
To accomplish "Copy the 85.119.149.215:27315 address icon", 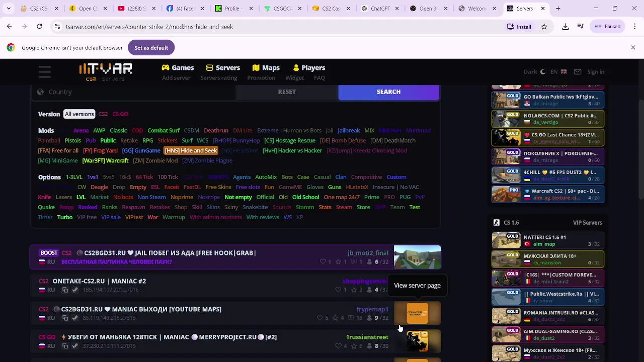I will click(65, 318).
